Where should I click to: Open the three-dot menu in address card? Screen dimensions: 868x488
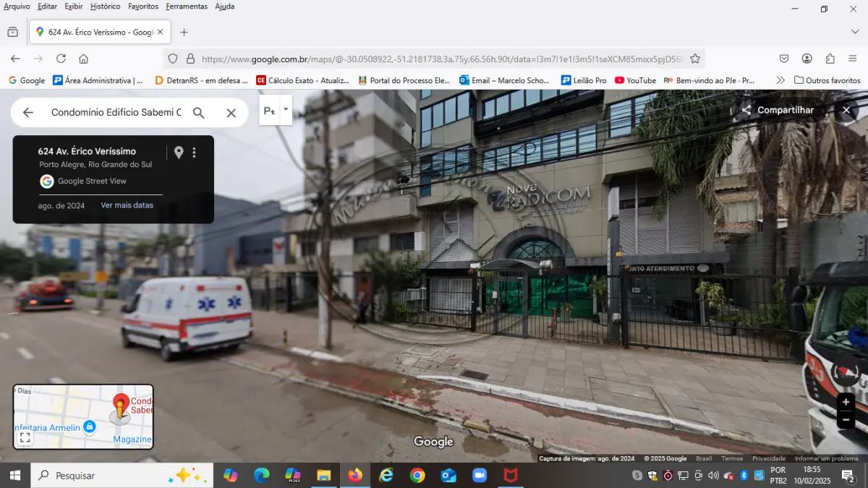pos(194,153)
